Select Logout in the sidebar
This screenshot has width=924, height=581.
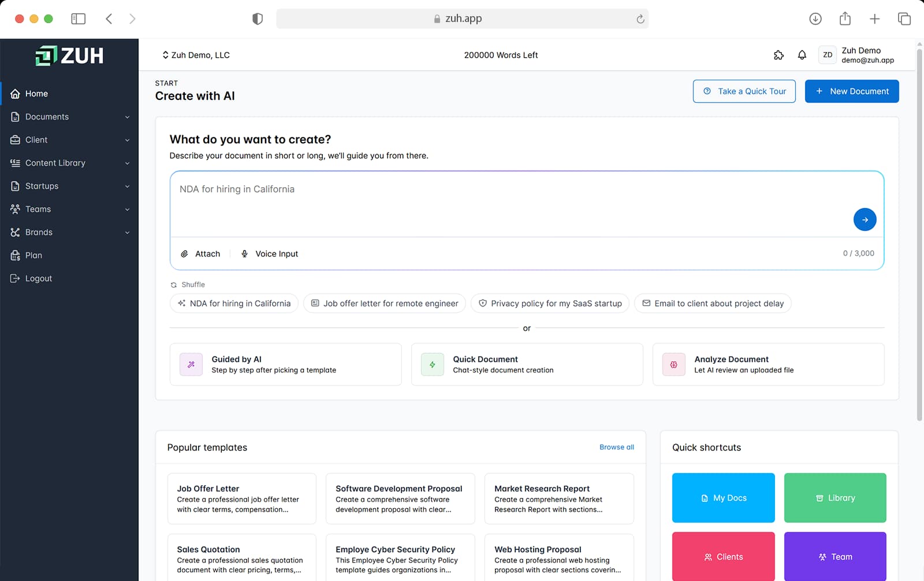pyautogui.click(x=69, y=278)
